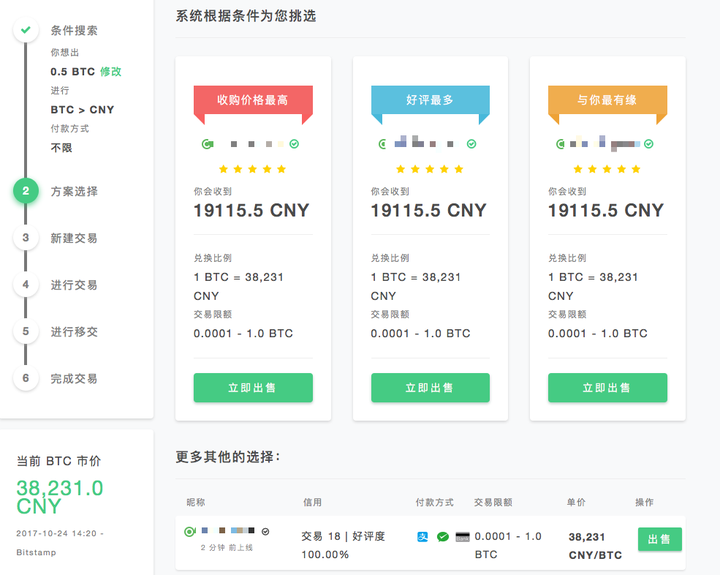Screen dimensions: 720x575
Task: Click the green 38,231.0 CNY market price
Action: (60, 497)
